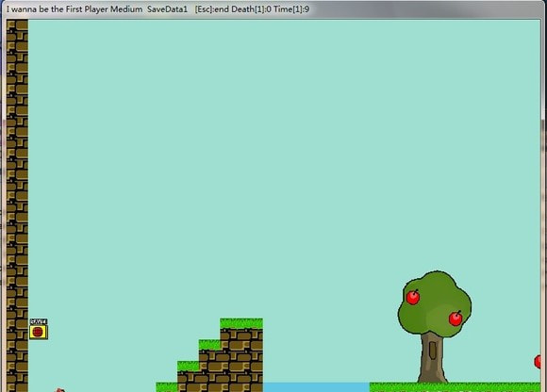
Task: Click the blue water pool
Action: click(316, 387)
